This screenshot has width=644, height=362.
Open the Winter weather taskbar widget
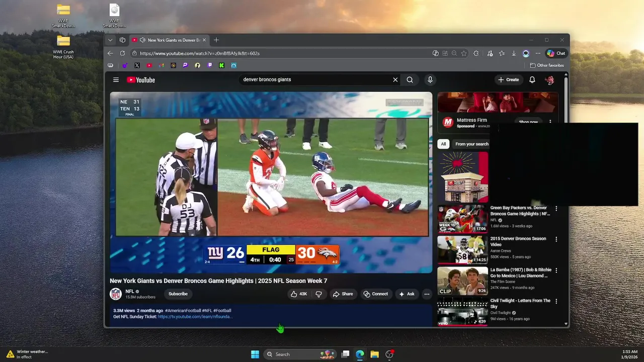[27, 354]
